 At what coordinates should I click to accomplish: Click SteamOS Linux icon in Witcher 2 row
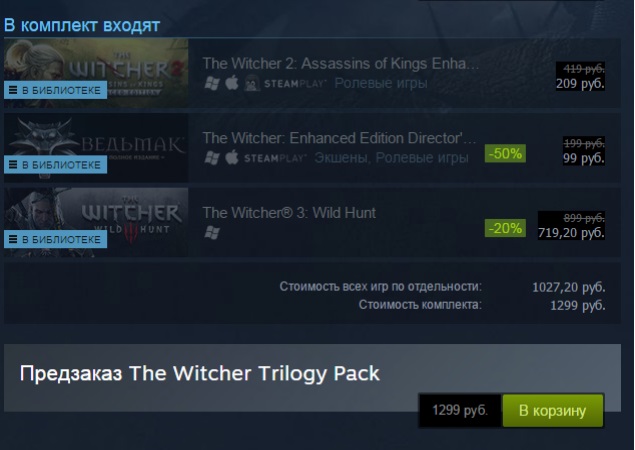point(251,83)
